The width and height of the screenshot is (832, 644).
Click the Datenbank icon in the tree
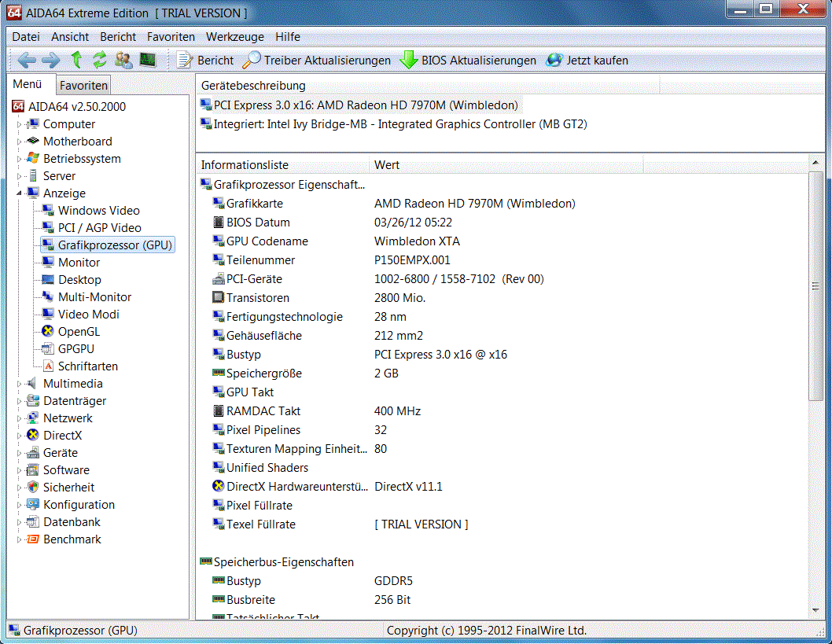[33, 522]
